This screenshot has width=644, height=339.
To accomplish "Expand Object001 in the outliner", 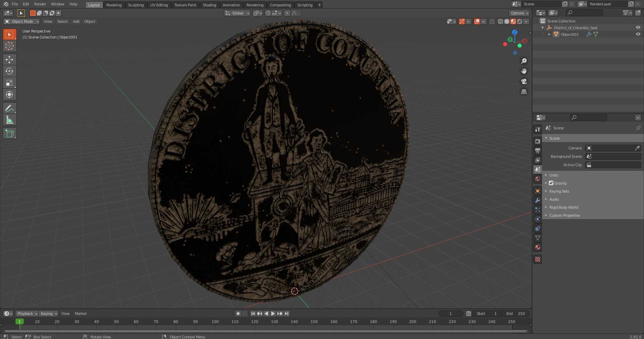I will [549, 34].
